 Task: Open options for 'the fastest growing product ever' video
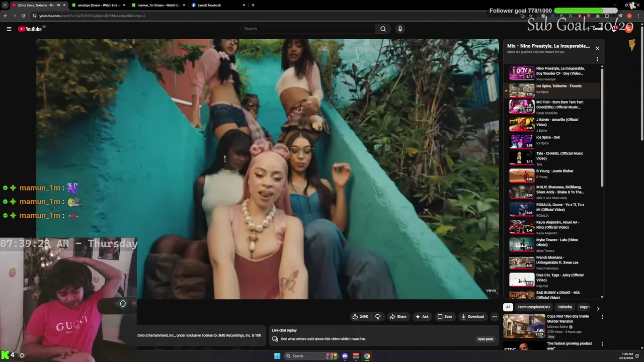(x=602, y=344)
